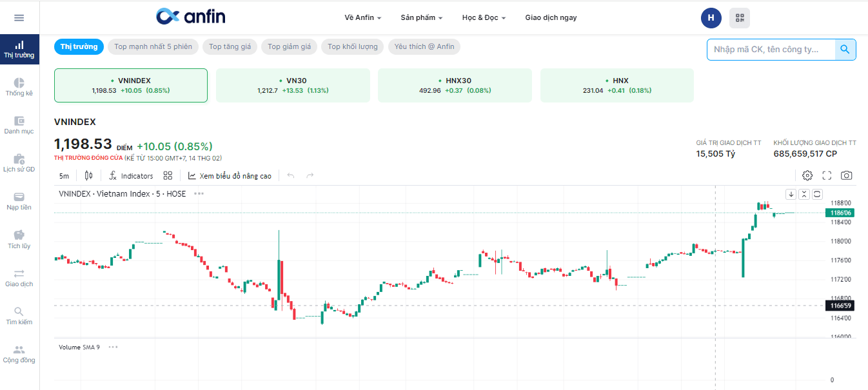Viewport: 868px width, 390px height.
Task: Open indicator templates grid icon
Action: 168,175
